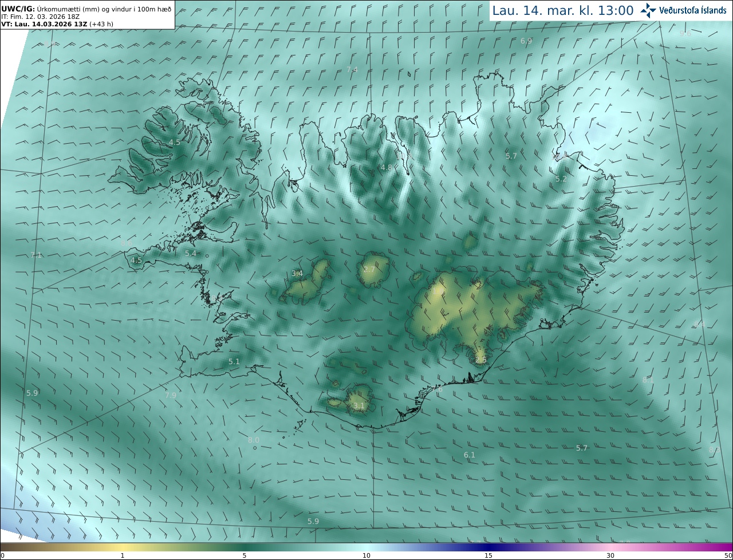Select the 10 tick on the colour scale

pyautogui.click(x=366, y=555)
